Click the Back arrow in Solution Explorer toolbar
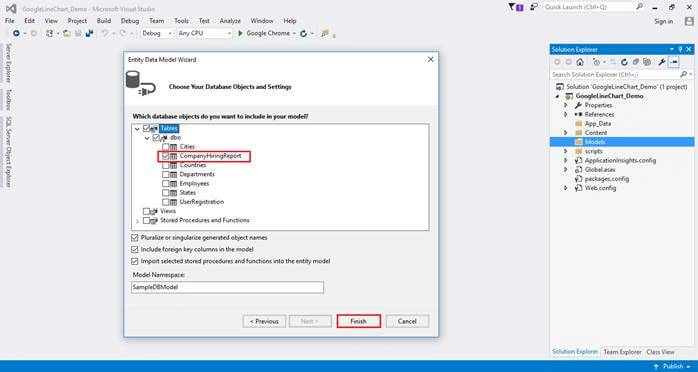The height and width of the screenshot is (372, 698). [556, 62]
